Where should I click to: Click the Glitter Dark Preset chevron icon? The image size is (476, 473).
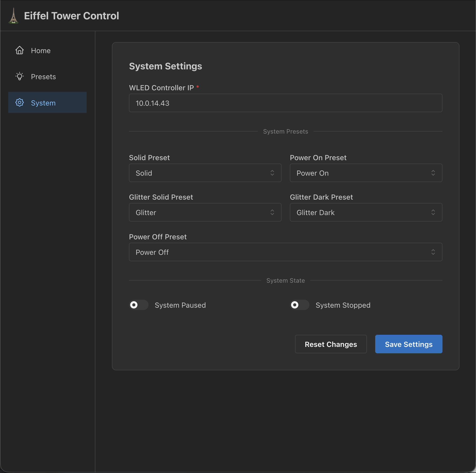[x=433, y=212]
